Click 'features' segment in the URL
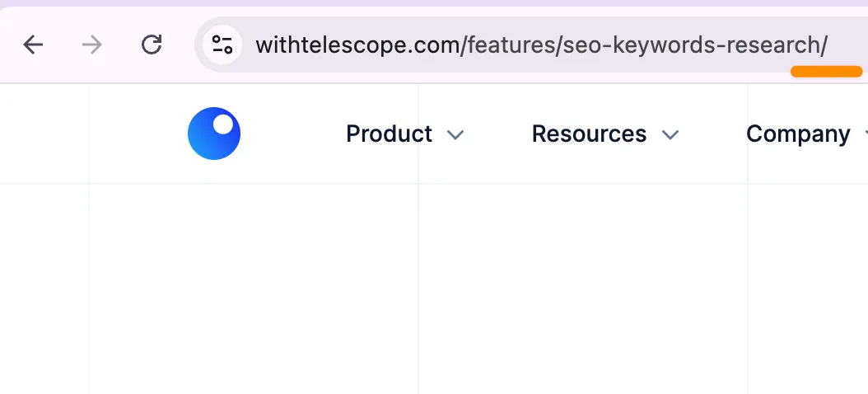 click(511, 45)
